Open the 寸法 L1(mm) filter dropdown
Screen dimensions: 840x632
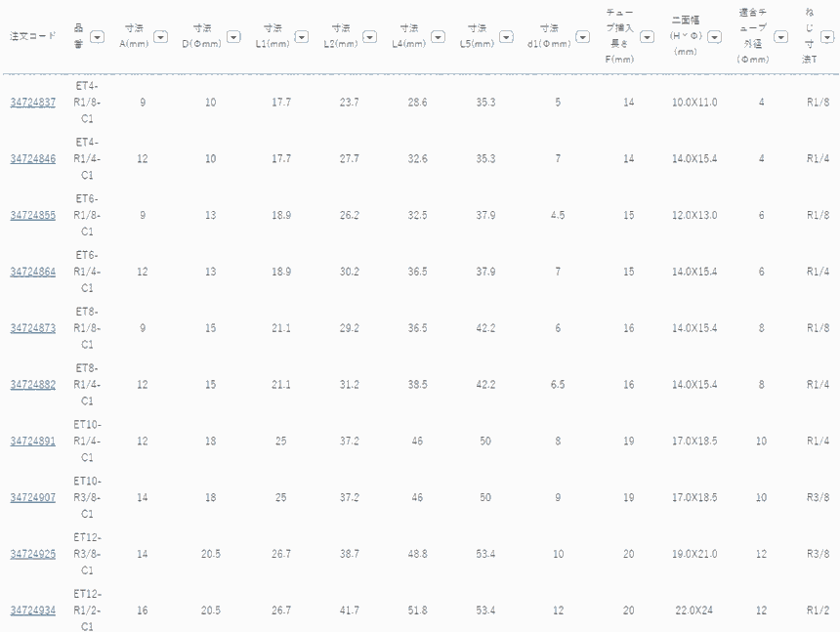(302, 37)
